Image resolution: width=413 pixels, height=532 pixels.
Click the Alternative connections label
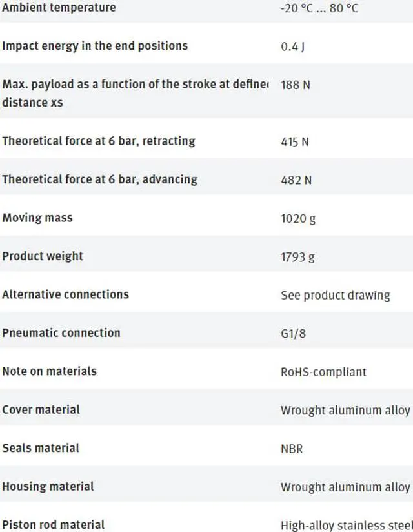pyautogui.click(x=66, y=294)
